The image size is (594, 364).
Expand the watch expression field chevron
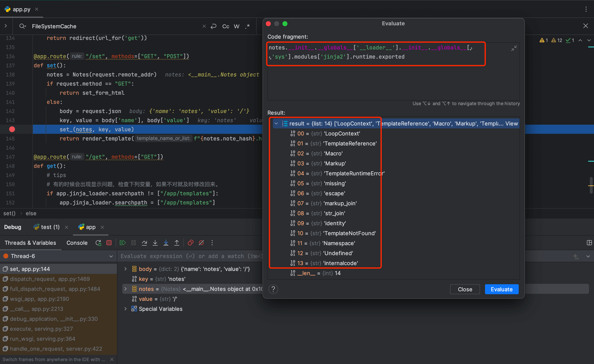pyautogui.click(x=588, y=256)
